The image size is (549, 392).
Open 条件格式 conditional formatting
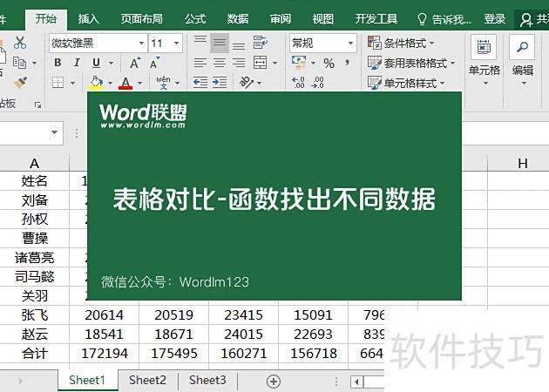point(401,43)
